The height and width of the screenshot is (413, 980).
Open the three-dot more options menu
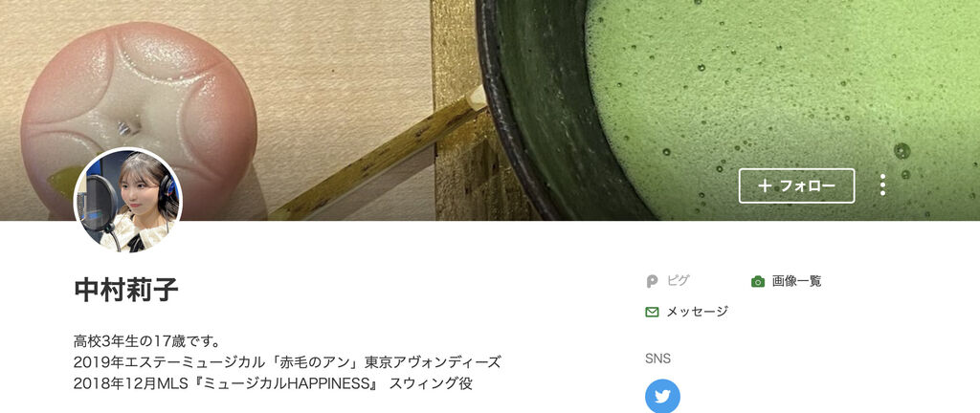(881, 185)
